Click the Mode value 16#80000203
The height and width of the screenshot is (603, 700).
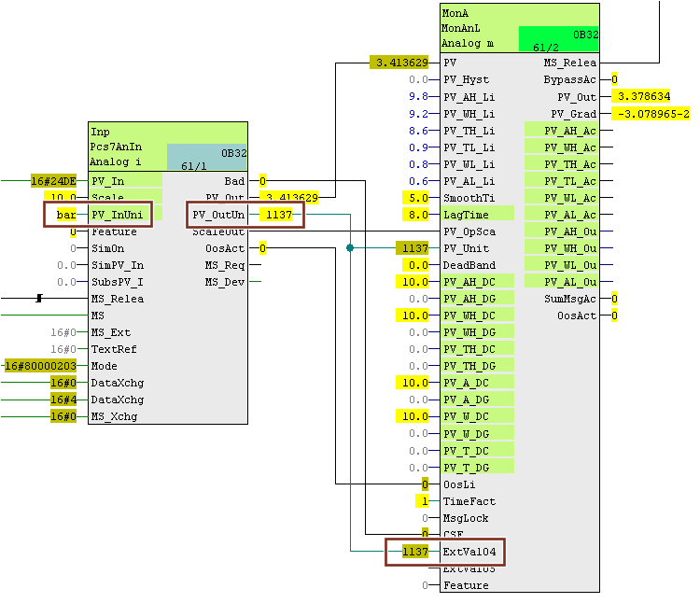41,366
